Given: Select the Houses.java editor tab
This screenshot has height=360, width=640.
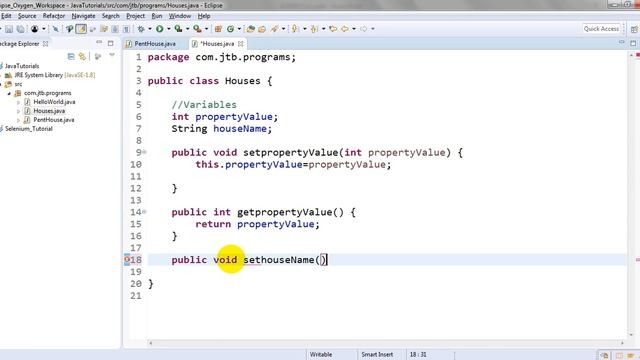Looking at the screenshot, I should pyautogui.click(x=217, y=44).
